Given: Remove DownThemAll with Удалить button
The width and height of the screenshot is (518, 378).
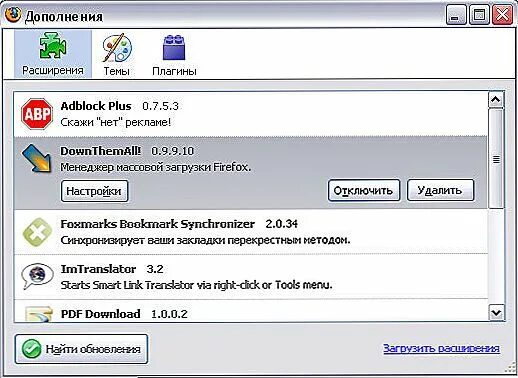Looking at the screenshot, I should point(440,190).
